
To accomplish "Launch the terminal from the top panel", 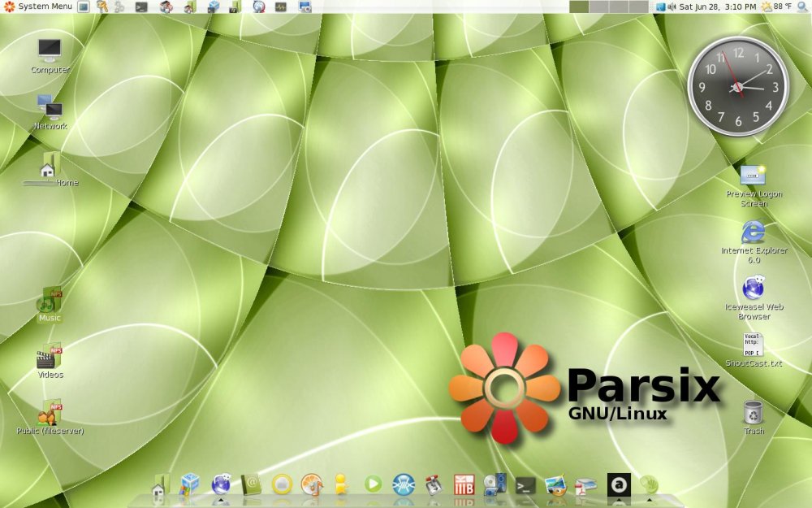I will [x=140, y=7].
